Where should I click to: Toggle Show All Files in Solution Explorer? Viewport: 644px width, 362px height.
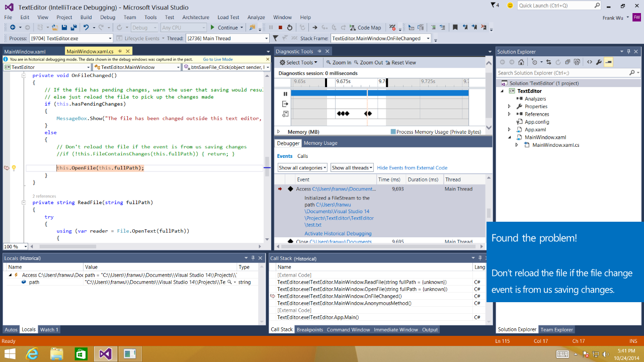tap(577, 62)
